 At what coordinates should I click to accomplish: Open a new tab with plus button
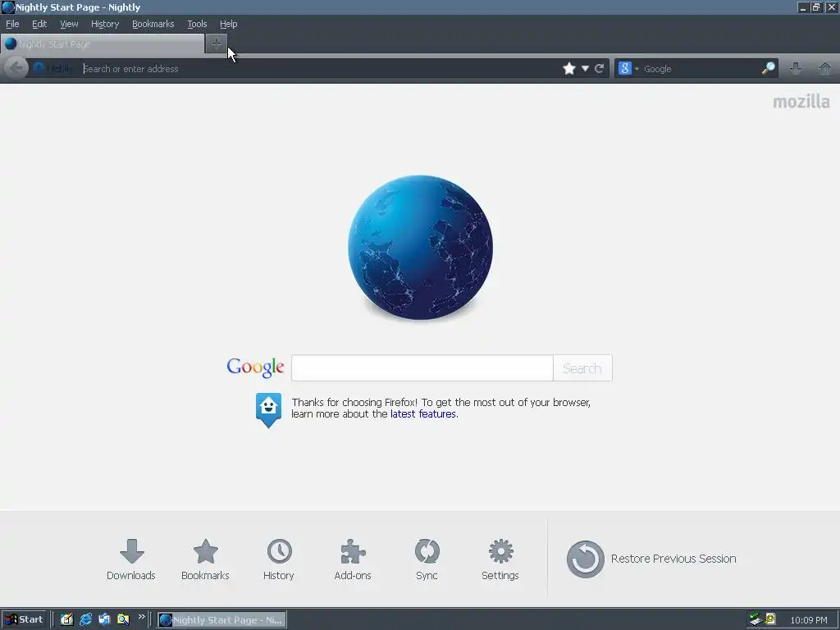217,44
